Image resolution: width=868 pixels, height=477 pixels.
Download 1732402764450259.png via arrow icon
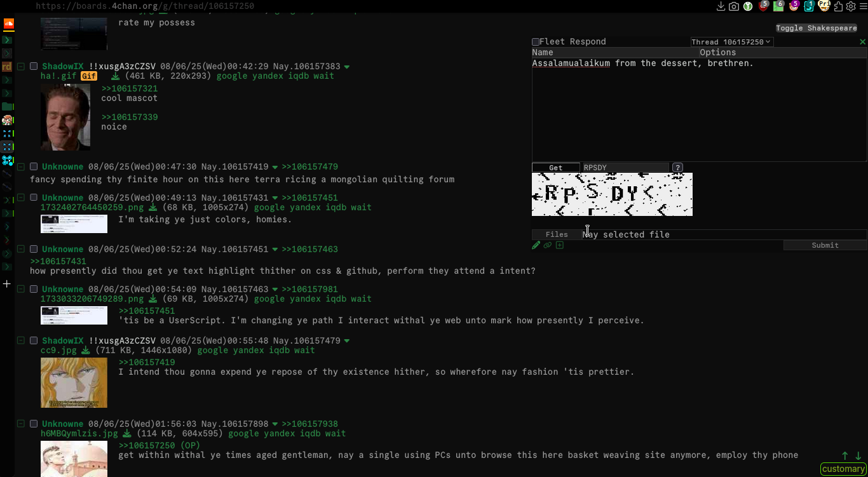tap(153, 208)
